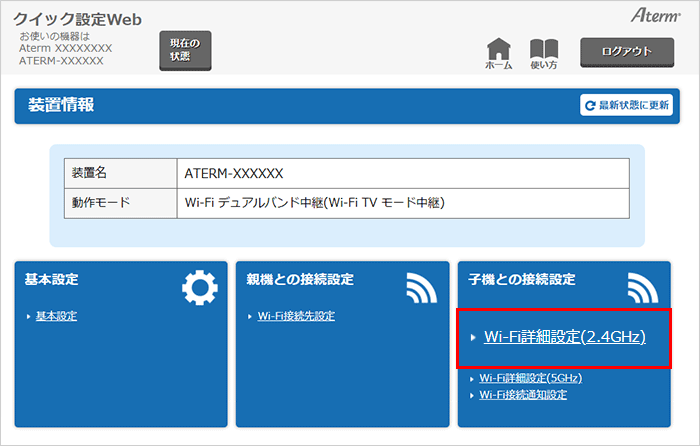
Task: Click the ATERM-XXXXXX device name value
Action: (234, 173)
